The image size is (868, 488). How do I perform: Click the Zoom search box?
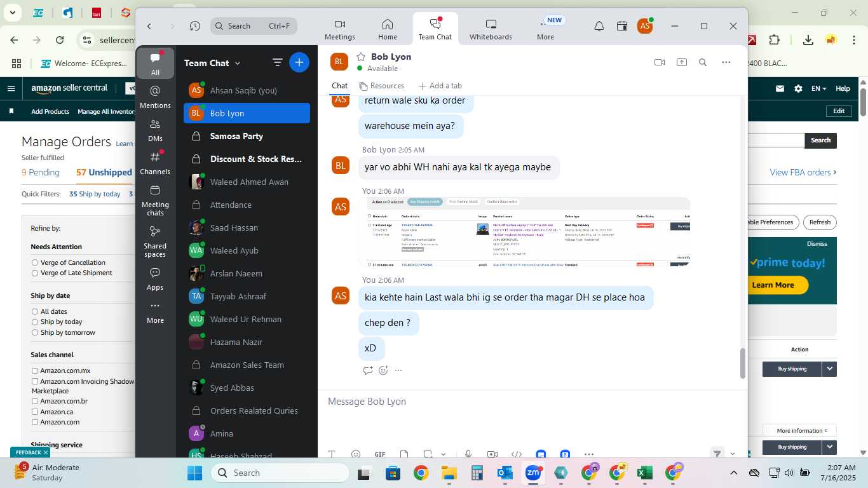254,26
